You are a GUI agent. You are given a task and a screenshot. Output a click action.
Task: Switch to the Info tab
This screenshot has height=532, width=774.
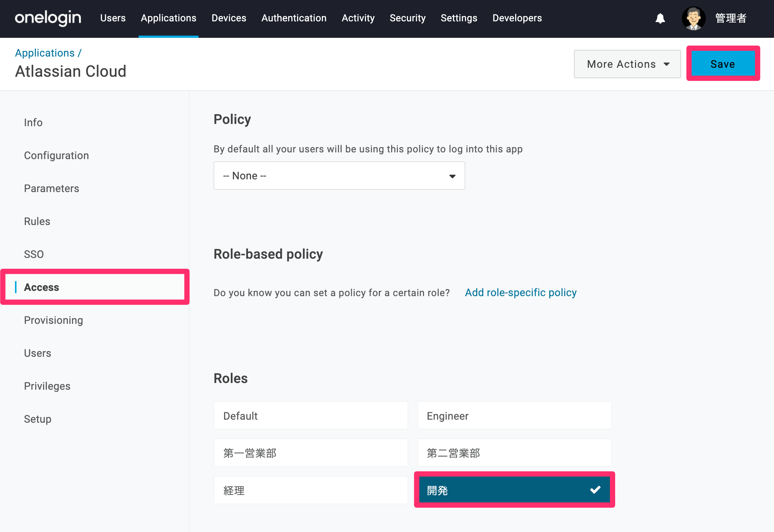33,122
